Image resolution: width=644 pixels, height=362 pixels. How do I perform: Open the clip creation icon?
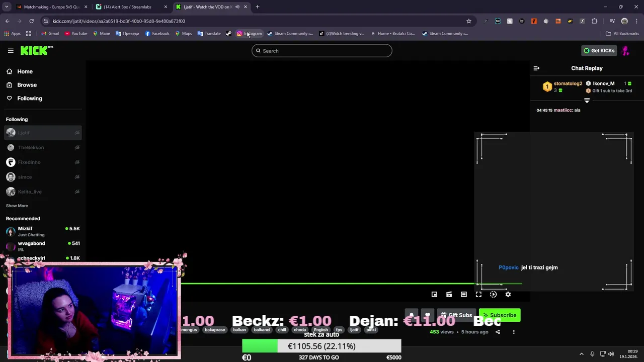coord(449,295)
